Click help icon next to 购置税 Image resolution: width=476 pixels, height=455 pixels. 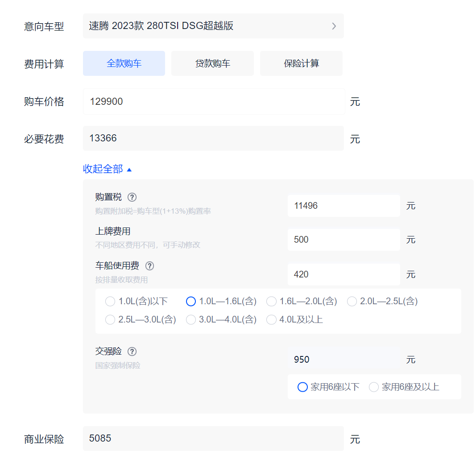click(x=132, y=197)
